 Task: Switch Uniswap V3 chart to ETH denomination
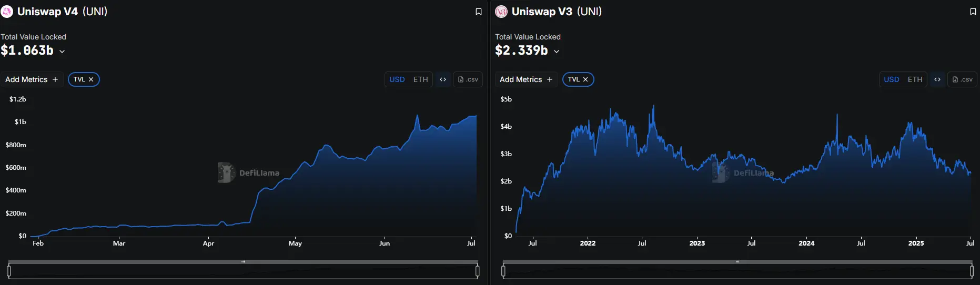(915, 79)
